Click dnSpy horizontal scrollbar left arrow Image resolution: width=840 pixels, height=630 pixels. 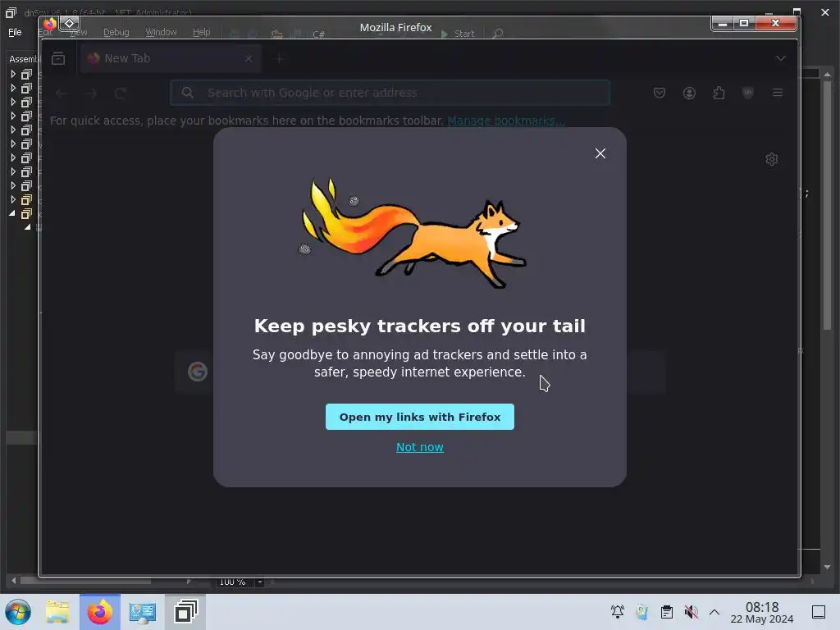[13, 581]
